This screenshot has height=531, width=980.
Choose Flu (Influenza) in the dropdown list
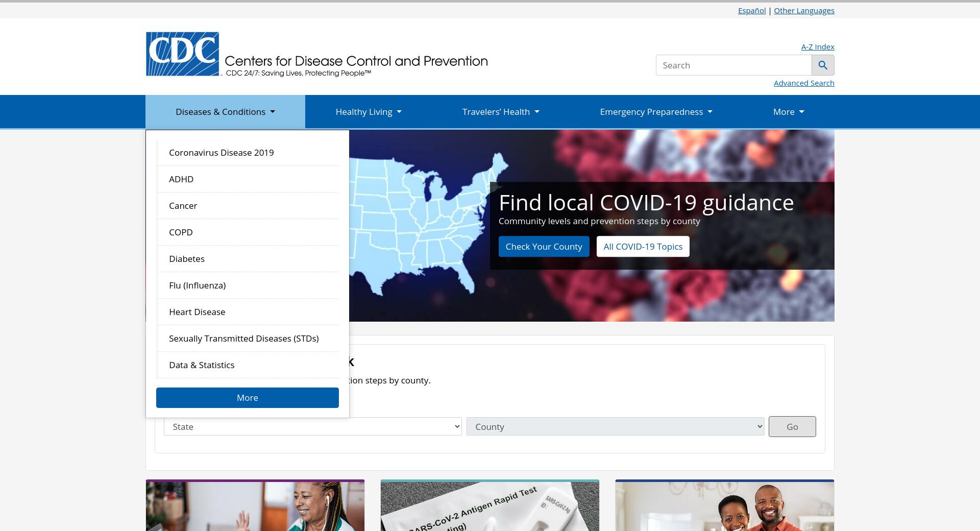coord(197,285)
